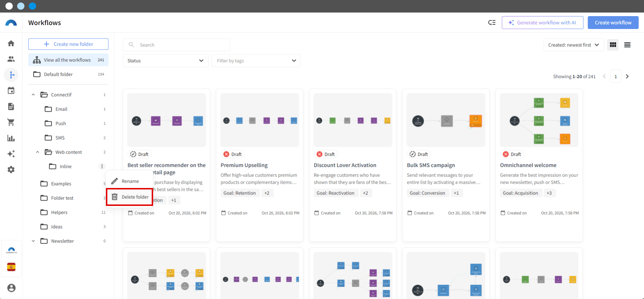Open the Filter by tags dropdown

click(x=256, y=61)
